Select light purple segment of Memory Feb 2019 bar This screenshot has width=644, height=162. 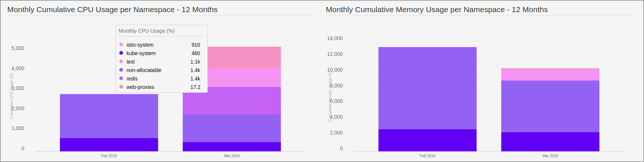427,88
